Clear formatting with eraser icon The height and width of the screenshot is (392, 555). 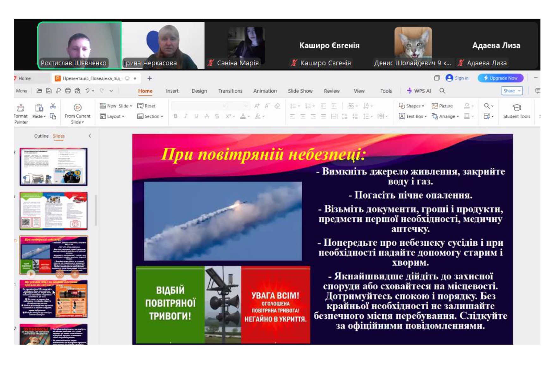pos(277,106)
